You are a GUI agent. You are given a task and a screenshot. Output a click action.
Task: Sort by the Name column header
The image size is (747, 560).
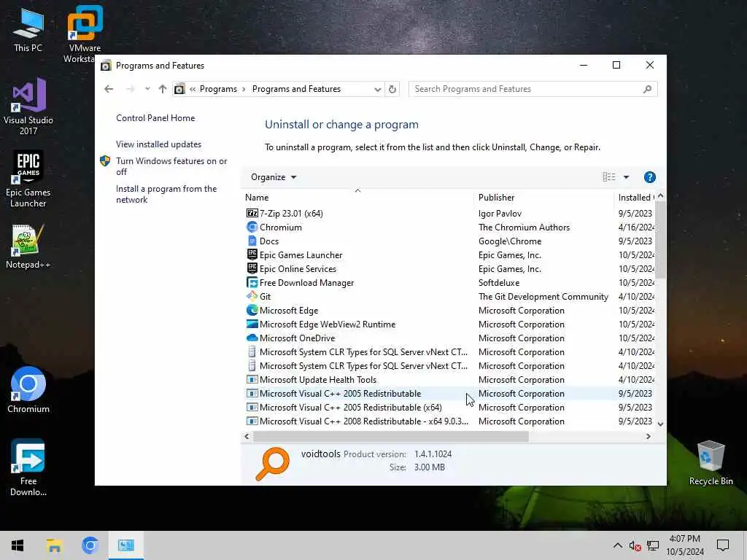357,197
